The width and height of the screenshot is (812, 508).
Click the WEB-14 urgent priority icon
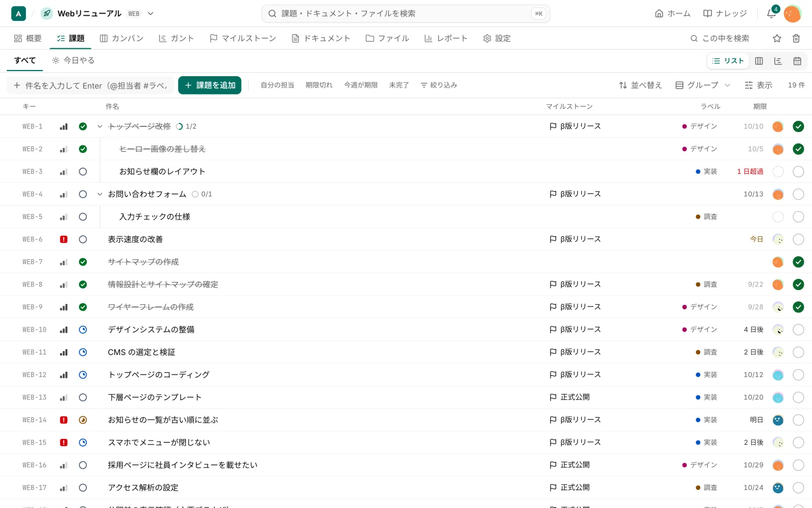pos(63,420)
